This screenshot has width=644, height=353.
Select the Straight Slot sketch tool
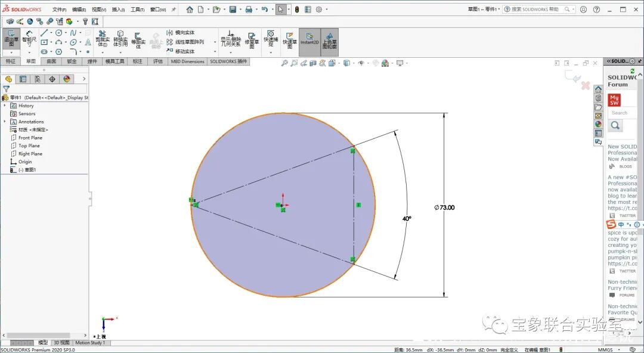(x=44, y=52)
